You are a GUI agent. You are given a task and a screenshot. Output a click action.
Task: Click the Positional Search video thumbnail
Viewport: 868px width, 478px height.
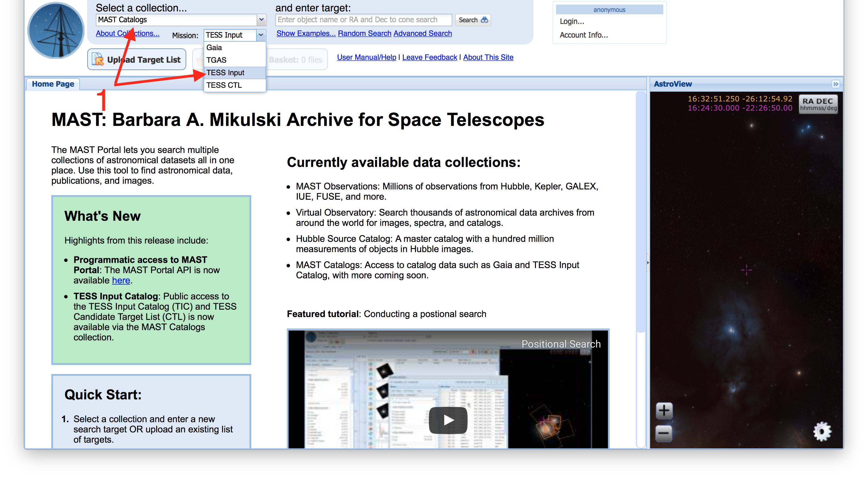[448, 389]
